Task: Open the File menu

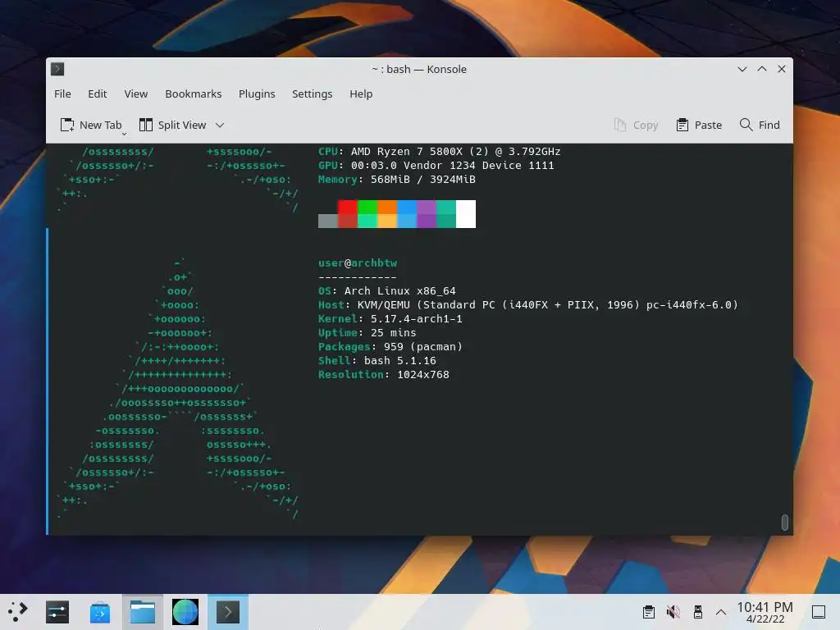Action: (62, 94)
